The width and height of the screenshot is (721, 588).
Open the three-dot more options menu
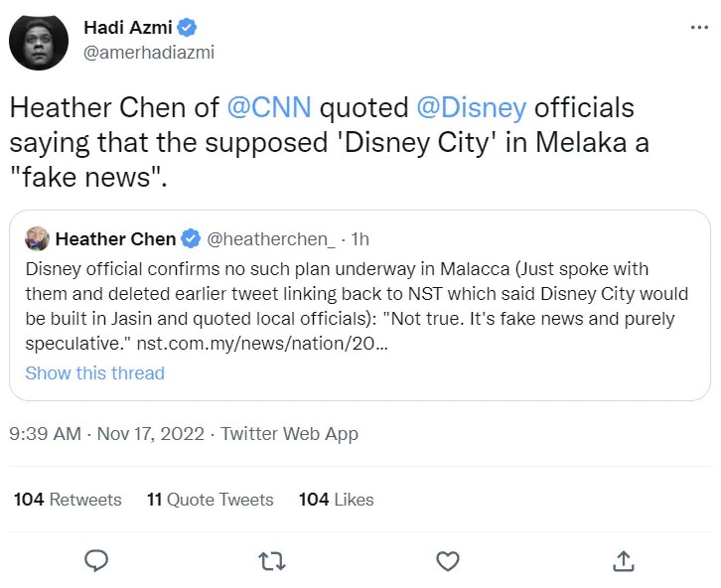coord(699,27)
